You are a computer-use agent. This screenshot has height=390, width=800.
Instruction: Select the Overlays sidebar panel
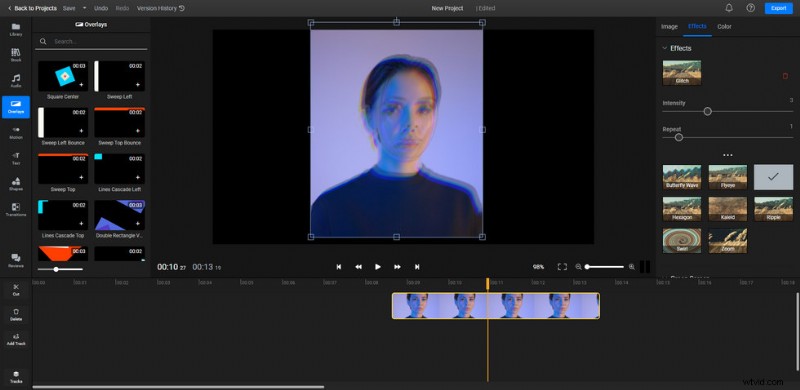(16, 107)
